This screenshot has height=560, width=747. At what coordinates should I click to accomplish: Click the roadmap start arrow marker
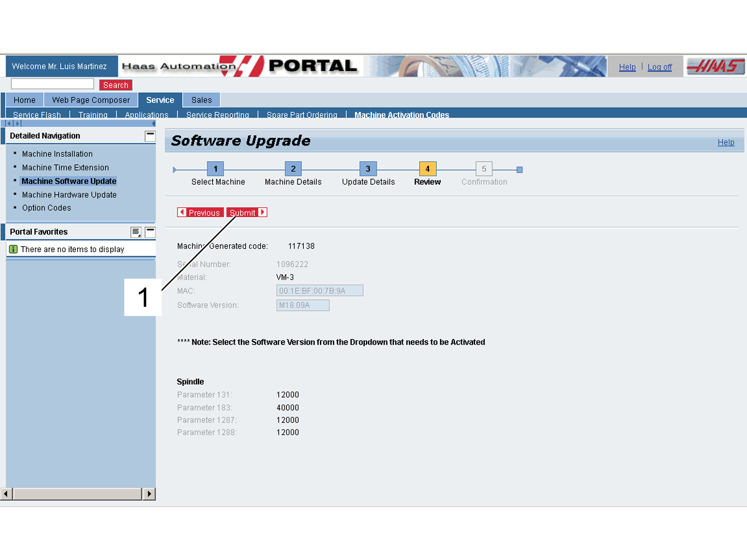tap(175, 169)
